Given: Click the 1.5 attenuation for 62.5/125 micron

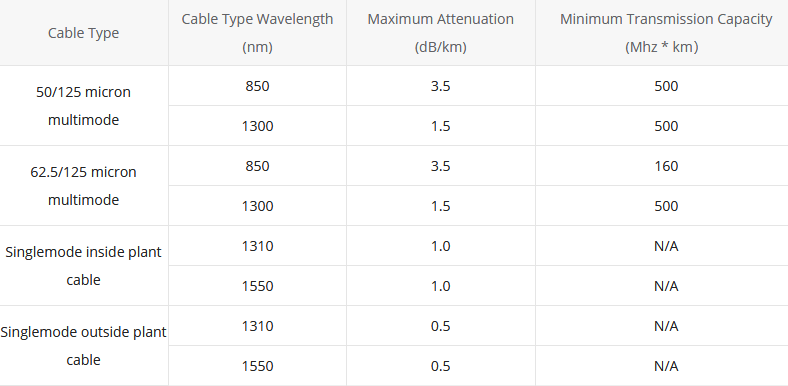Looking at the screenshot, I should tap(441, 206).
